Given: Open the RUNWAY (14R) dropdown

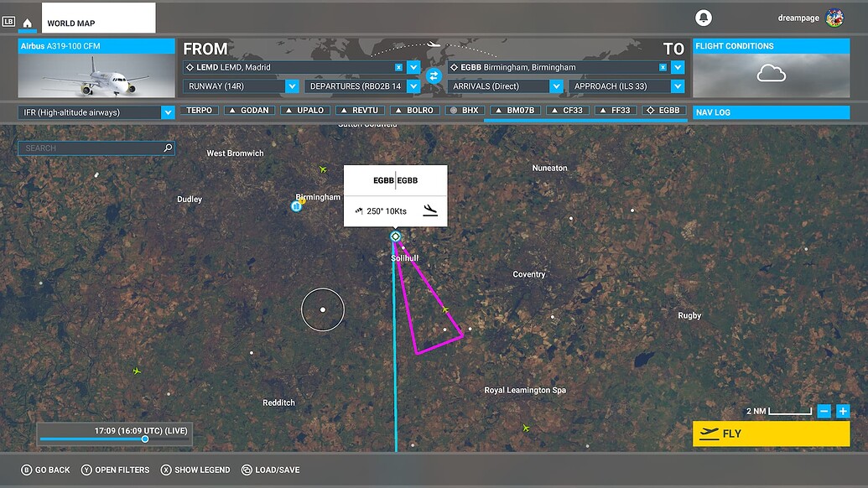Looking at the screenshot, I should [292, 86].
